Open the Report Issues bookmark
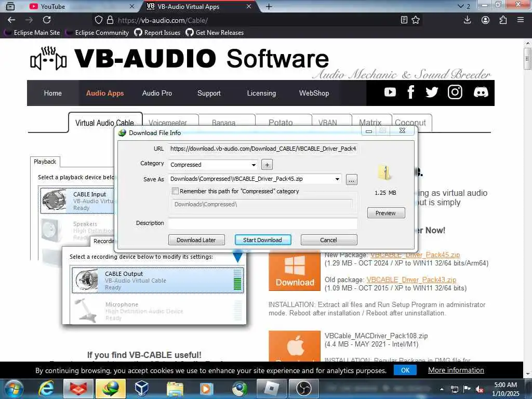 click(157, 33)
